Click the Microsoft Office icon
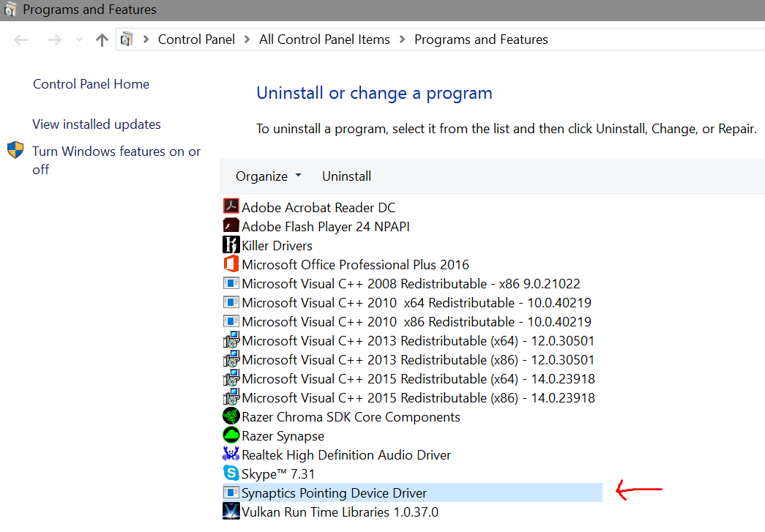 231,263
